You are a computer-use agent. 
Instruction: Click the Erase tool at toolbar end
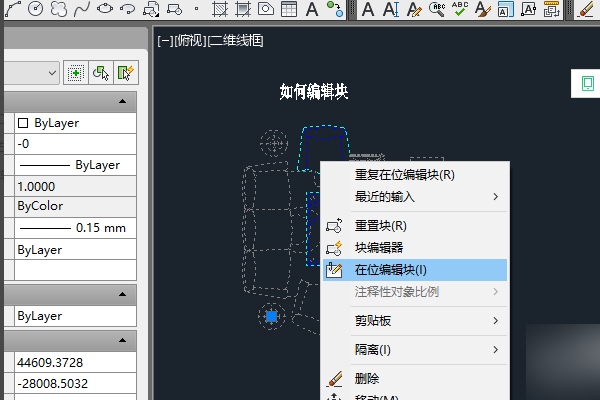coord(587,9)
